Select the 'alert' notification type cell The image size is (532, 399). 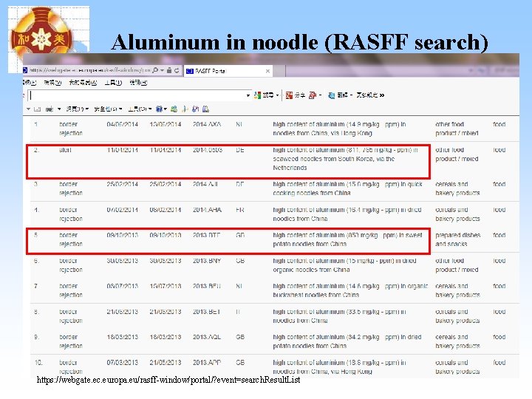click(x=65, y=150)
